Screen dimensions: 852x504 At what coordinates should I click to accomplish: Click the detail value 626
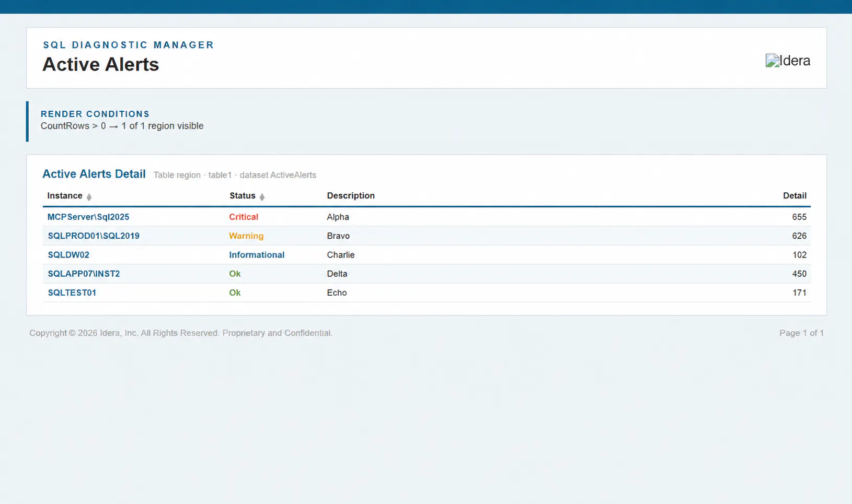pyautogui.click(x=799, y=236)
